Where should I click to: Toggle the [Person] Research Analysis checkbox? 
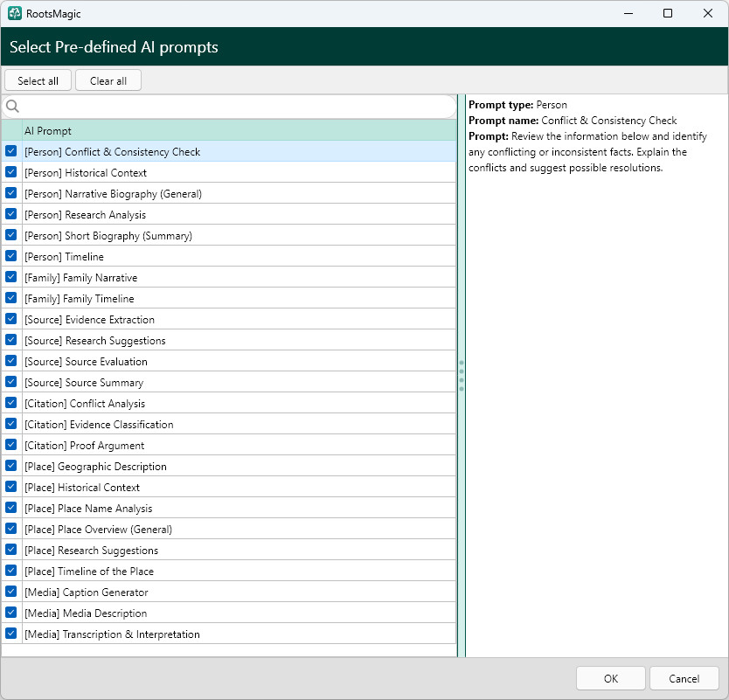point(11,214)
